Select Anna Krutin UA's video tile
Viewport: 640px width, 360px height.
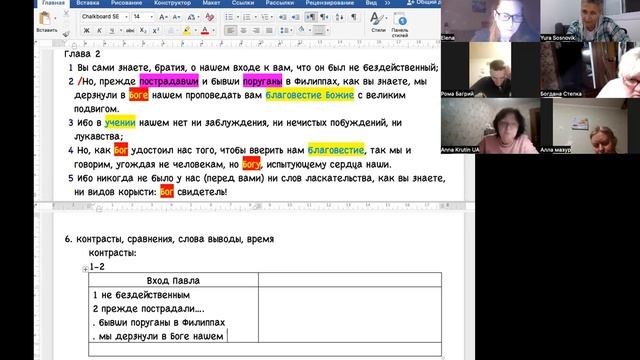pos(490,126)
